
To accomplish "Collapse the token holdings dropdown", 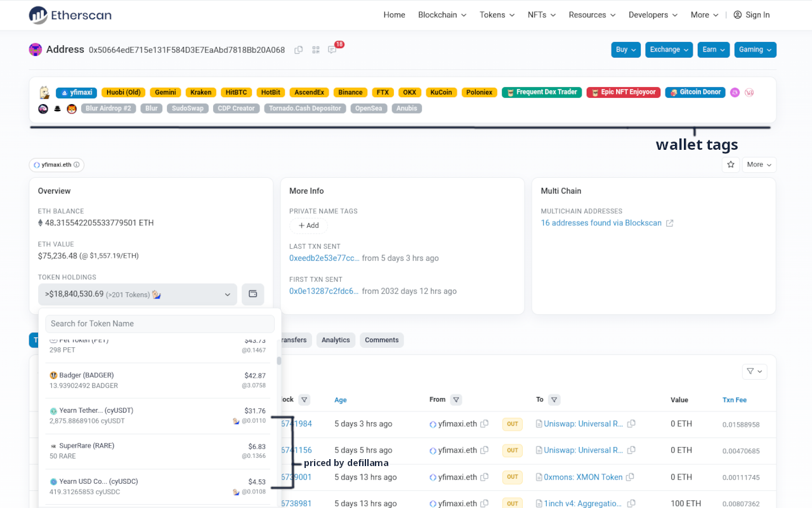I will pos(138,294).
